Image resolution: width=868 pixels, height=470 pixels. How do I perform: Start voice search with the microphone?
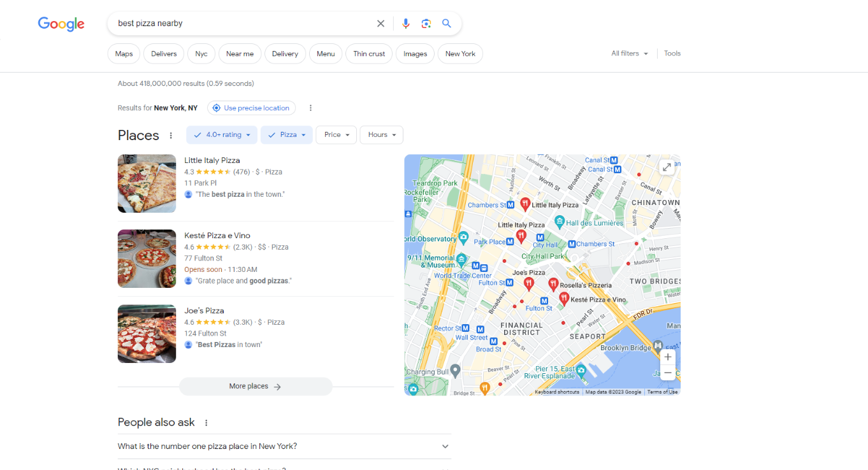(x=406, y=24)
